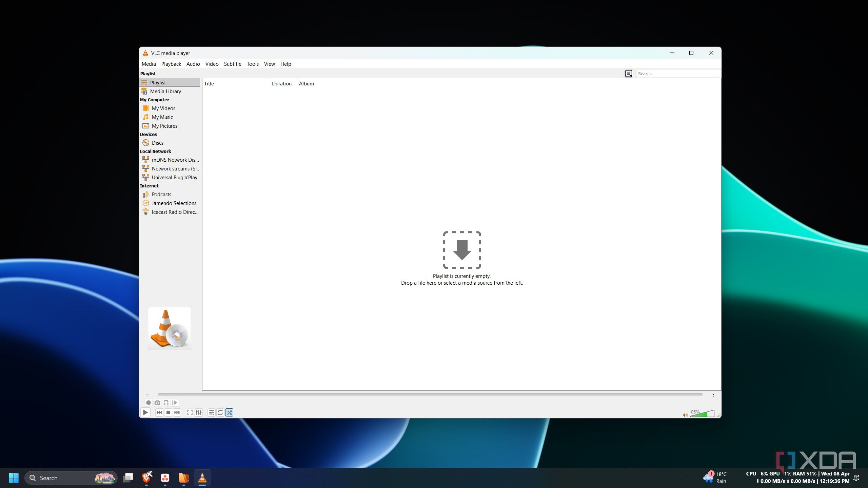
Task: Disable random shuffle playback
Action: (229, 412)
